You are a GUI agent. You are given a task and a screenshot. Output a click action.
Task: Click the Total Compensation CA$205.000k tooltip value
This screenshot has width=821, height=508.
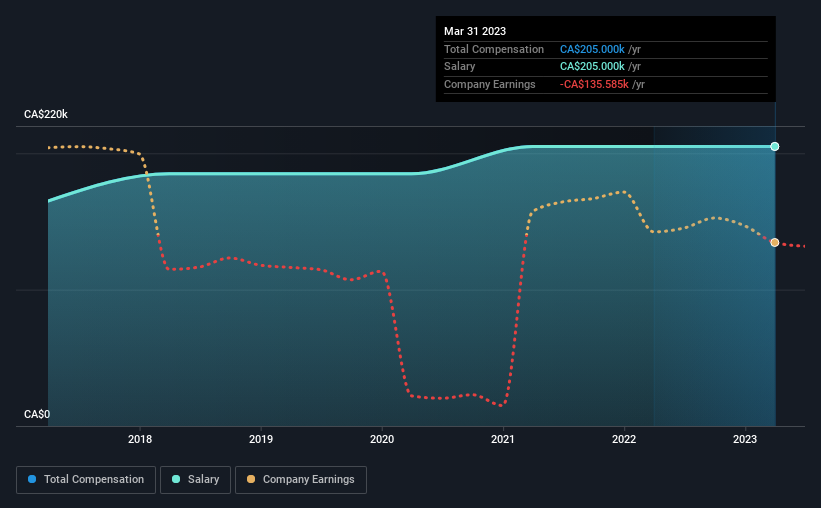coord(592,49)
